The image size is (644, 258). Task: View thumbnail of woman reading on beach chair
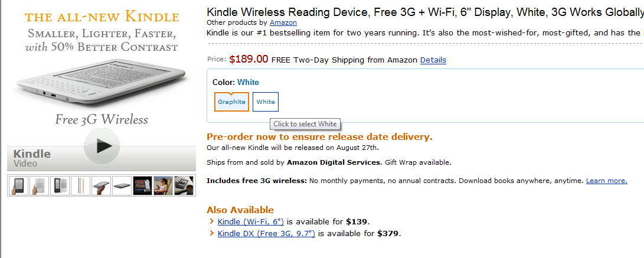[x=163, y=185]
